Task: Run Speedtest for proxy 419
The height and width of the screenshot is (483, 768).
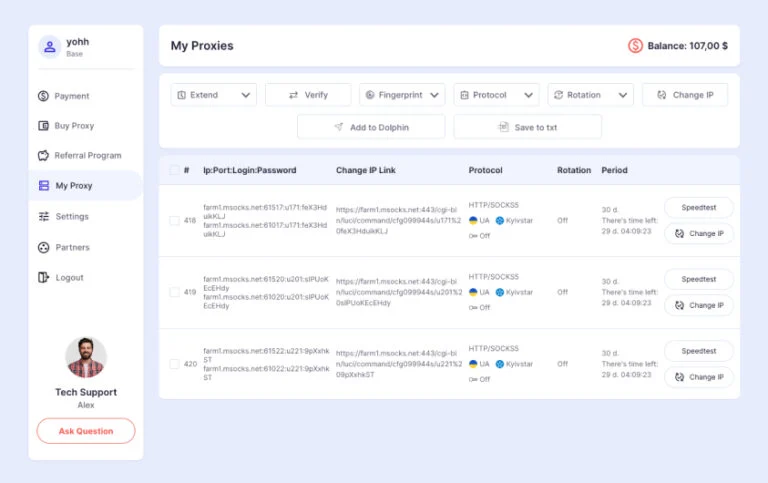Action: pyautogui.click(x=699, y=279)
